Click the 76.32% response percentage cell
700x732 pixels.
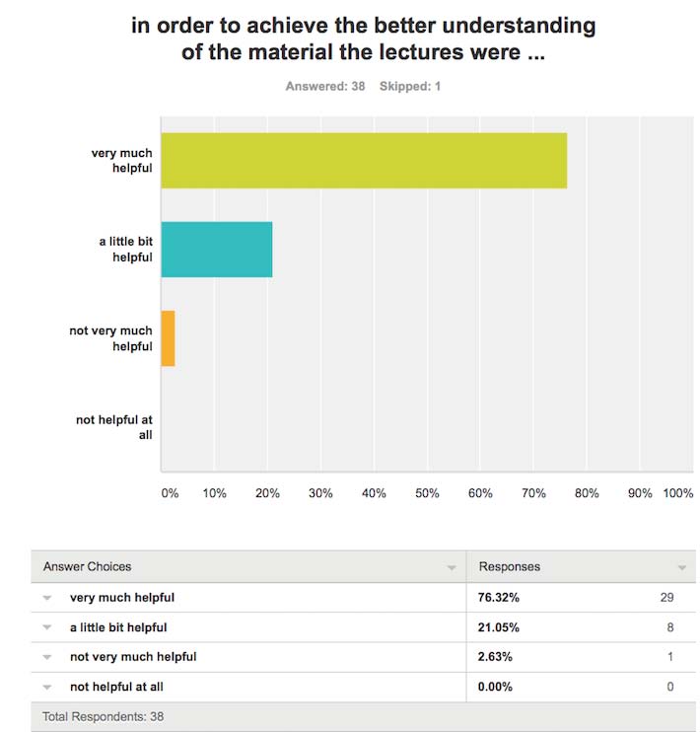click(x=500, y=598)
